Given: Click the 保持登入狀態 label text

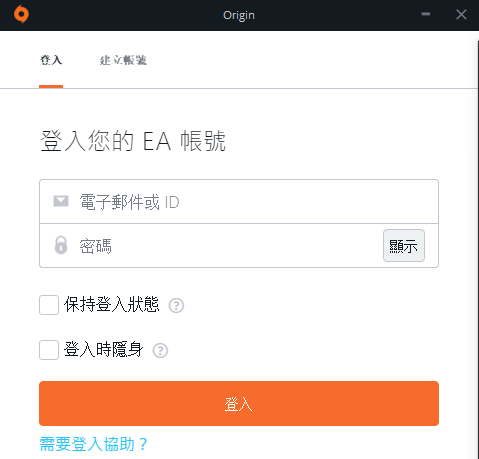Looking at the screenshot, I should pyautogui.click(x=112, y=304).
